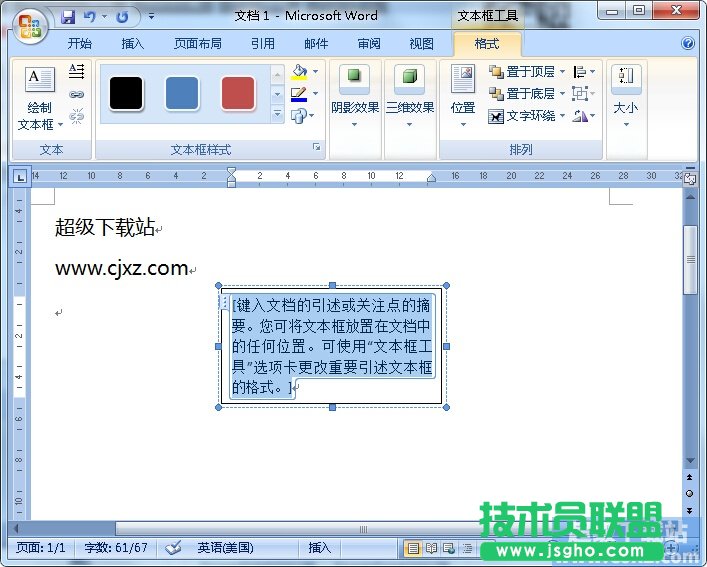Click the Shape Outline pencil icon
Screen dimensions: 707x567
click(x=299, y=94)
